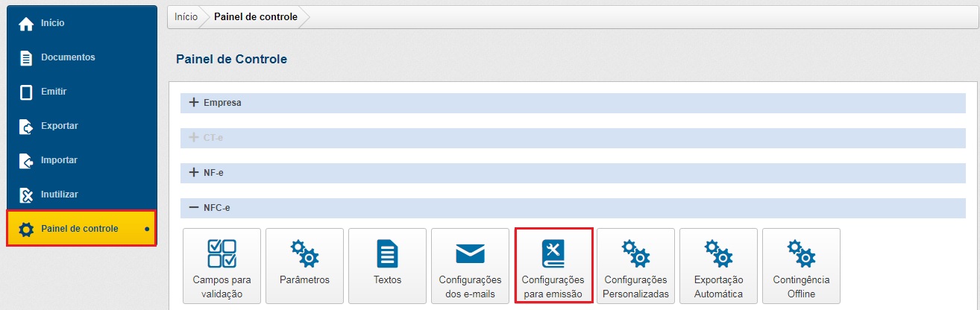The width and height of the screenshot is (980, 310).
Task: Choose Importar from the sidebar
Action: (x=59, y=160)
